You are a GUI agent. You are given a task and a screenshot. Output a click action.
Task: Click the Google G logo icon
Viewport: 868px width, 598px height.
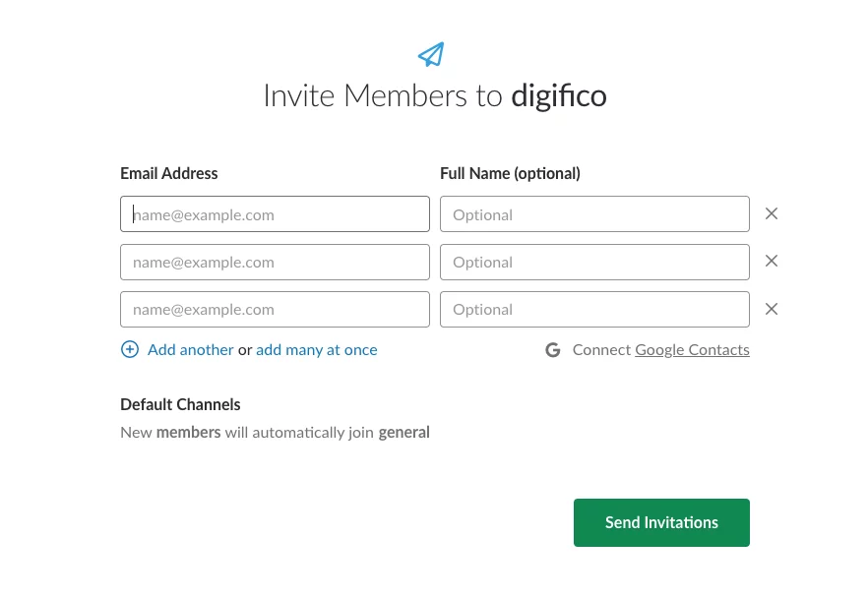tap(553, 350)
